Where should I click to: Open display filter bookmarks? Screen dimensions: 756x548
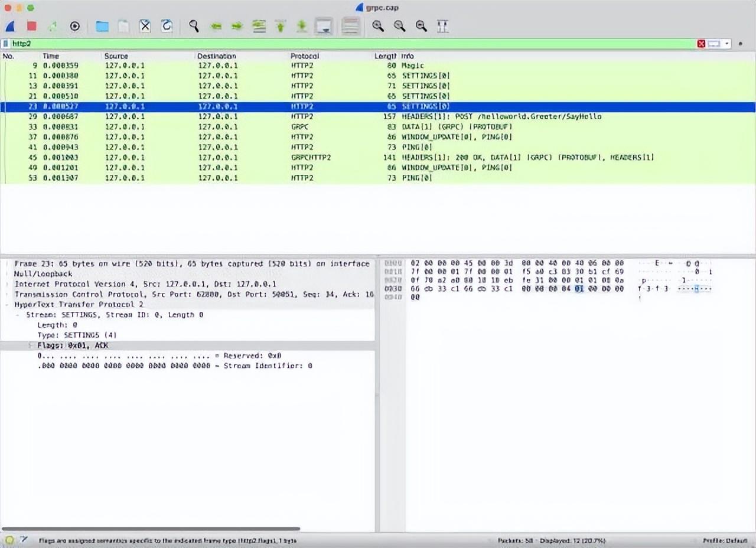(6, 44)
